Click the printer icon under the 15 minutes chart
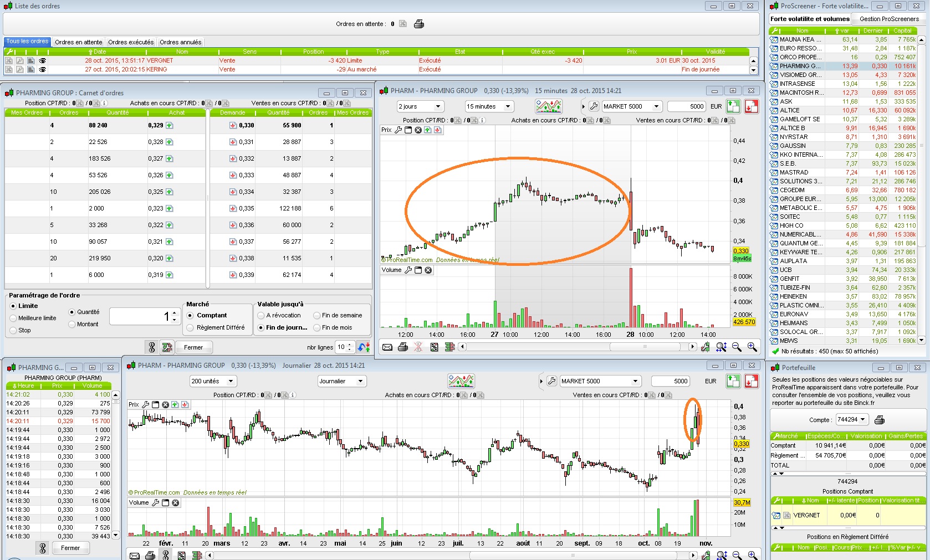This screenshot has height=560, width=930. click(403, 347)
